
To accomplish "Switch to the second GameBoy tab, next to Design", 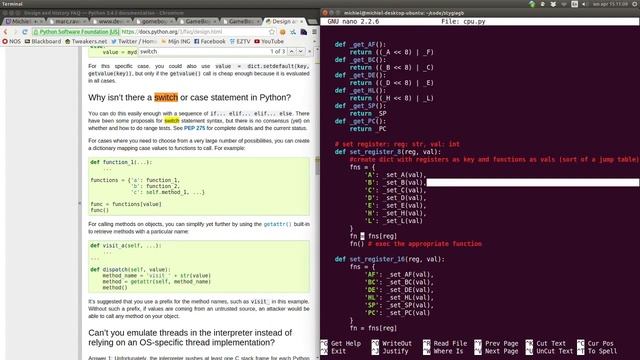I will pos(241,21).
